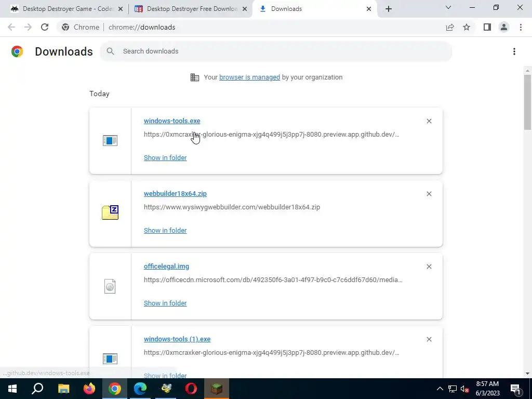This screenshot has width=532, height=399.
Task: Select the Downloads tab
Action: click(x=314, y=9)
